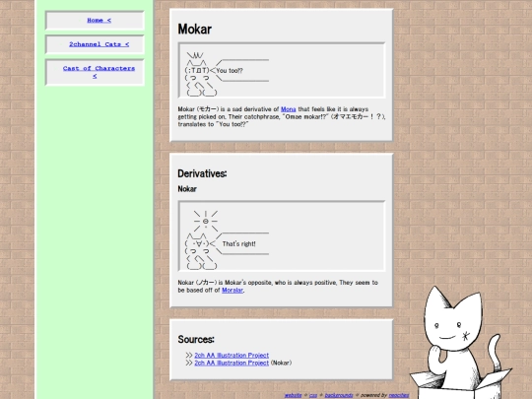532x399 pixels.
Task: Click the Nokar subheading
Action: coord(187,189)
